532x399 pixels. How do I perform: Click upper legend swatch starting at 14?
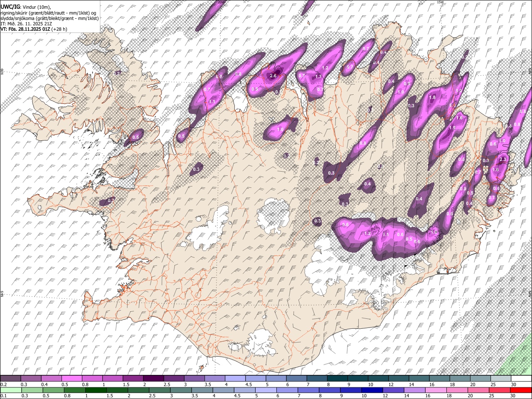click(419, 379)
